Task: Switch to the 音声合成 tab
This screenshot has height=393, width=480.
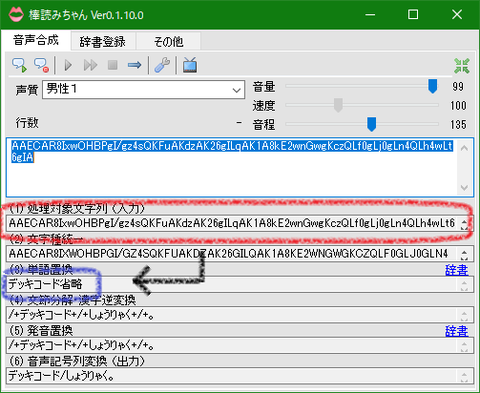Action: point(36,40)
